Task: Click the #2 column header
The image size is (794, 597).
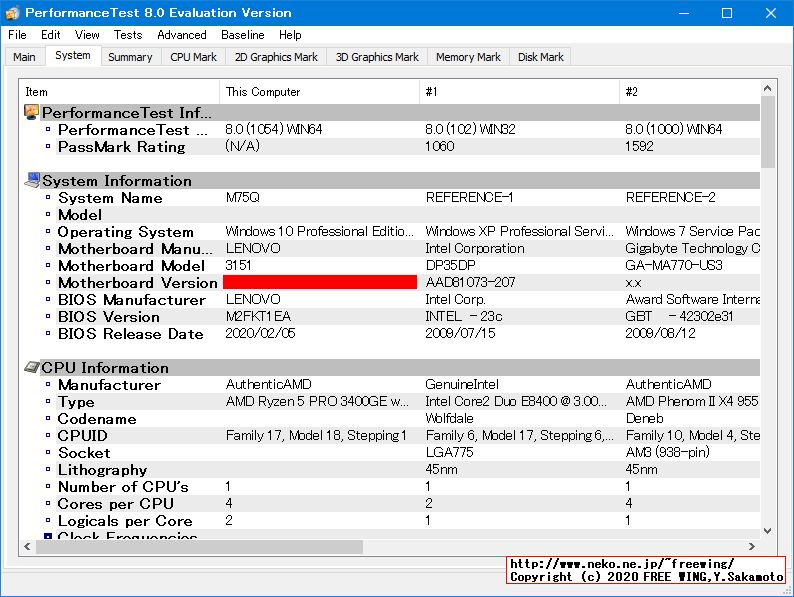Action: coord(690,92)
